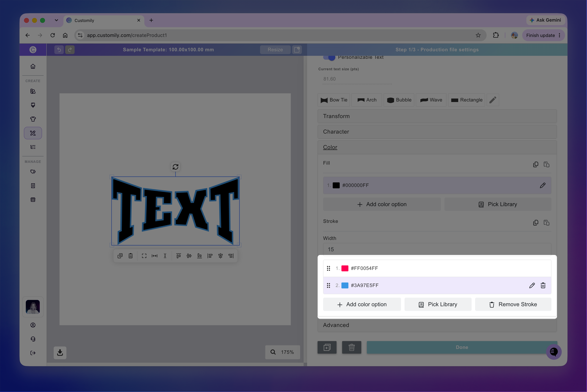The width and height of the screenshot is (587, 392).
Task: Click the rotate handle above the TEXT object
Action: pos(176,167)
